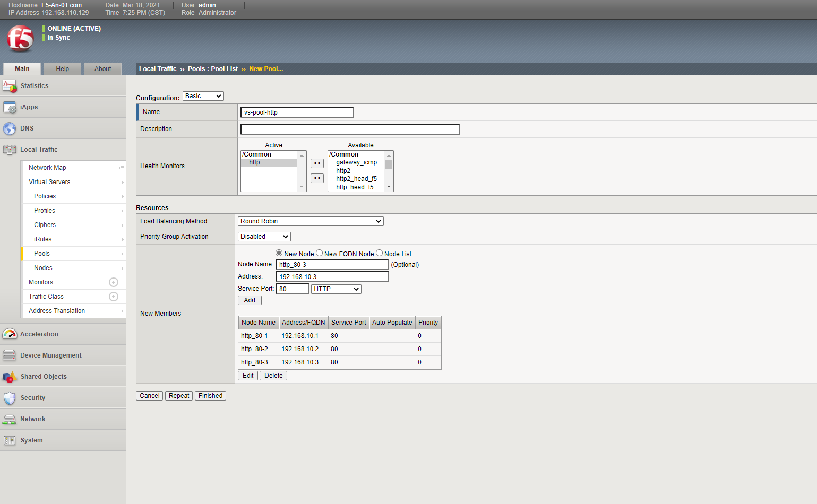Image resolution: width=817 pixels, height=504 pixels.
Task: Switch to the Help tab
Action: pos(63,69)
